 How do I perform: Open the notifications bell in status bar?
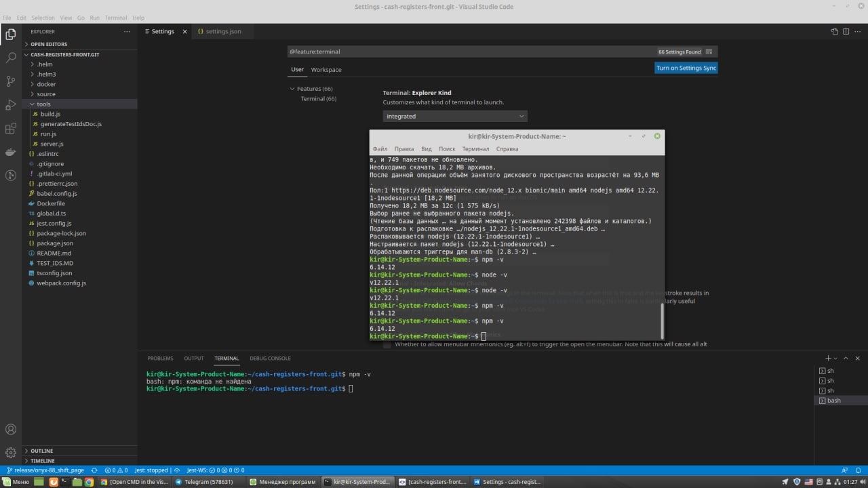pyautogui.click(x=859, y=470)
